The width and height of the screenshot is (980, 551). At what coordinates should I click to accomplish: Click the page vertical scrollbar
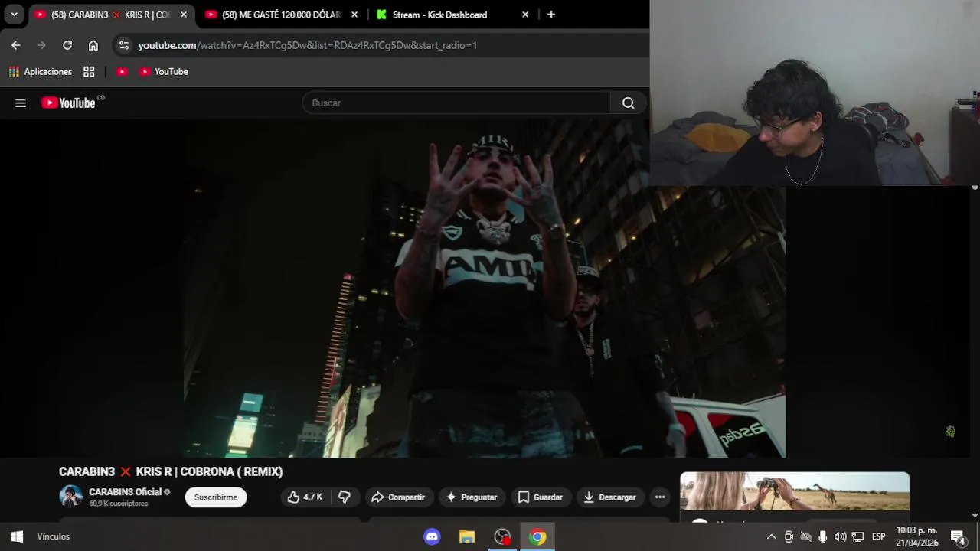[975, 350]
